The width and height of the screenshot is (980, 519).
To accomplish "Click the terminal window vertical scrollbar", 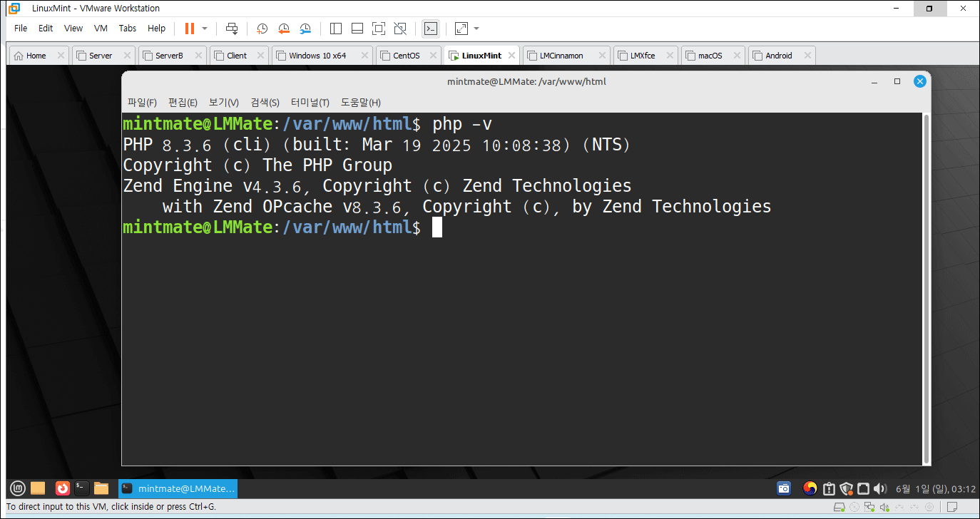I will pyautogui.click(x=927, y=288).
